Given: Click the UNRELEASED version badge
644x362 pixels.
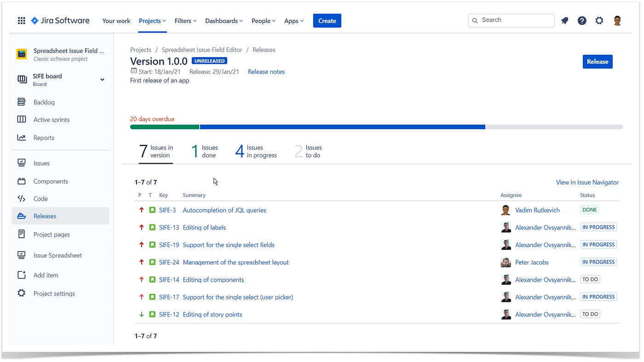Looking at the screenshot, I should [x=209, y=61].
